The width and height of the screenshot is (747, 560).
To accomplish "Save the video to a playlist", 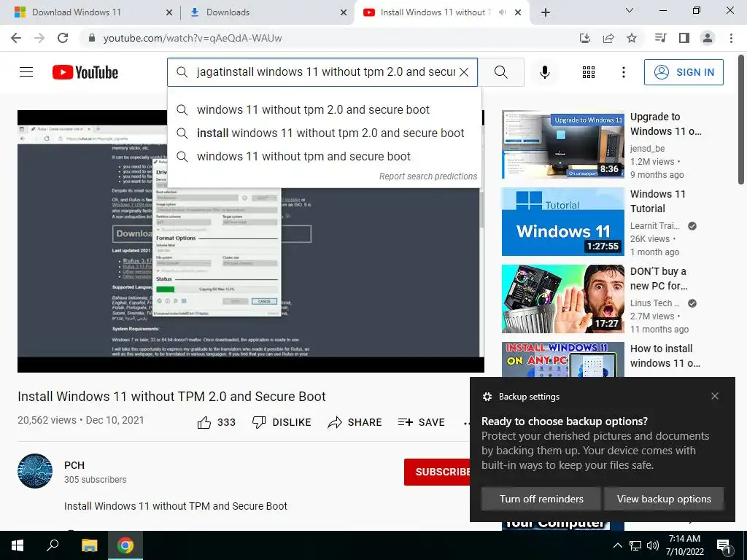I will coord(421,422).
